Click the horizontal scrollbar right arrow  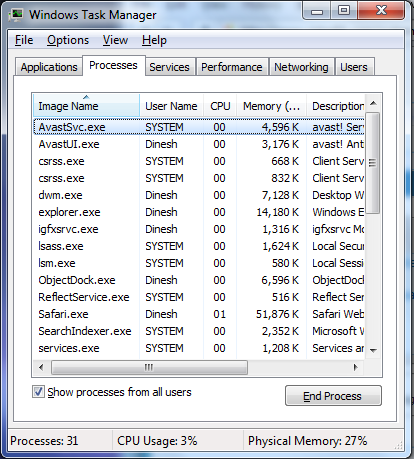[356, 367]
